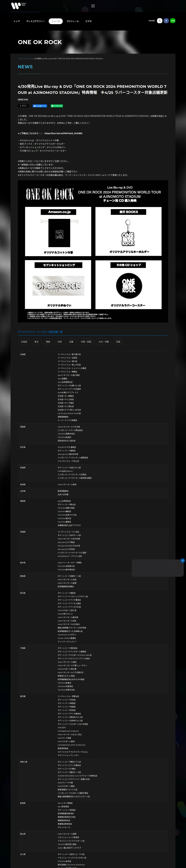Click the 群馬県 prefecture row label
The width and height of the screenshot is (186, 868).
pyautogui.click(x=23, y=576)
